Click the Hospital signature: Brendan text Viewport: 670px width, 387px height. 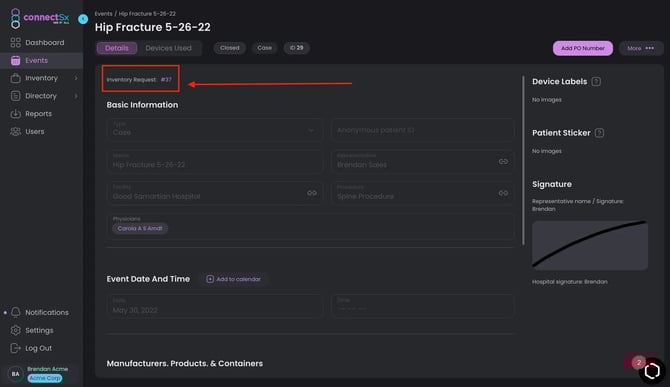click(x=570, y=281)
